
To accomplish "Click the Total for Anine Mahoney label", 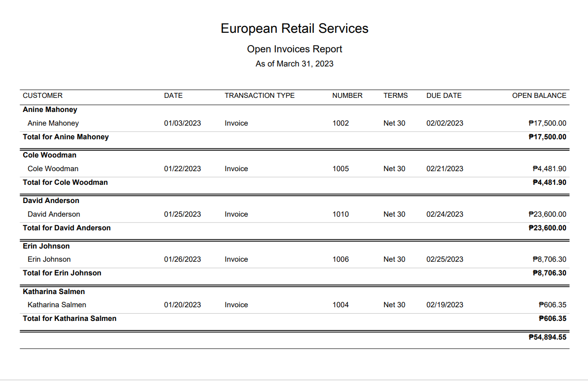I will (66, 137).
